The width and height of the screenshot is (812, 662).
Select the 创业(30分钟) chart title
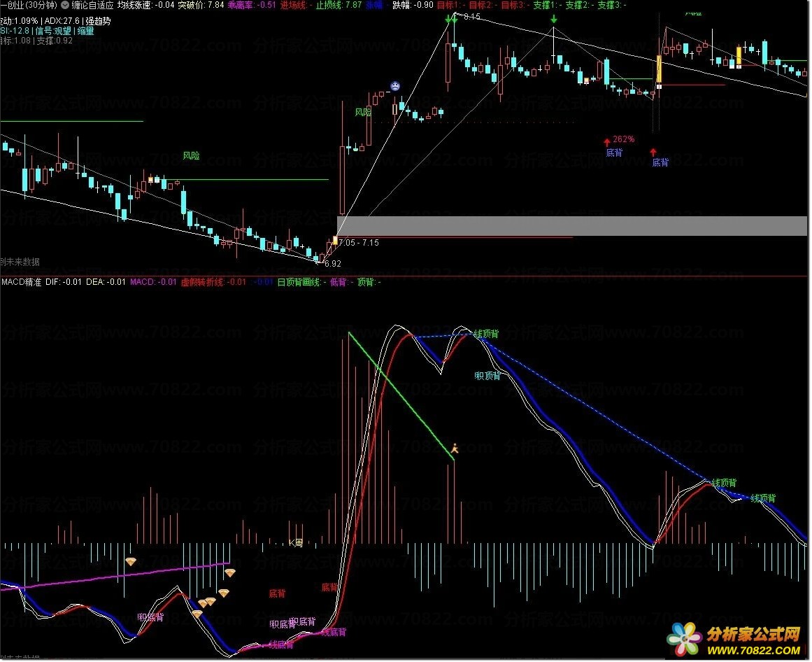click(x=29, y=5)
